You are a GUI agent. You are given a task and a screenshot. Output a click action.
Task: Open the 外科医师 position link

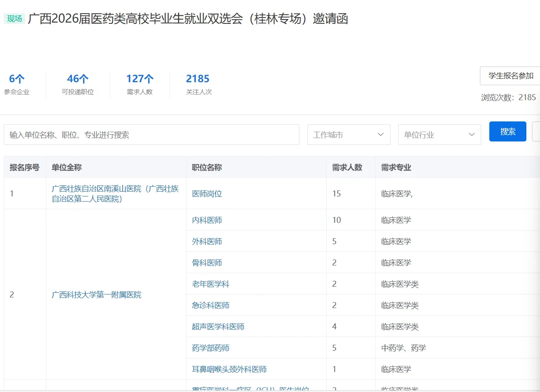(207, 241)
